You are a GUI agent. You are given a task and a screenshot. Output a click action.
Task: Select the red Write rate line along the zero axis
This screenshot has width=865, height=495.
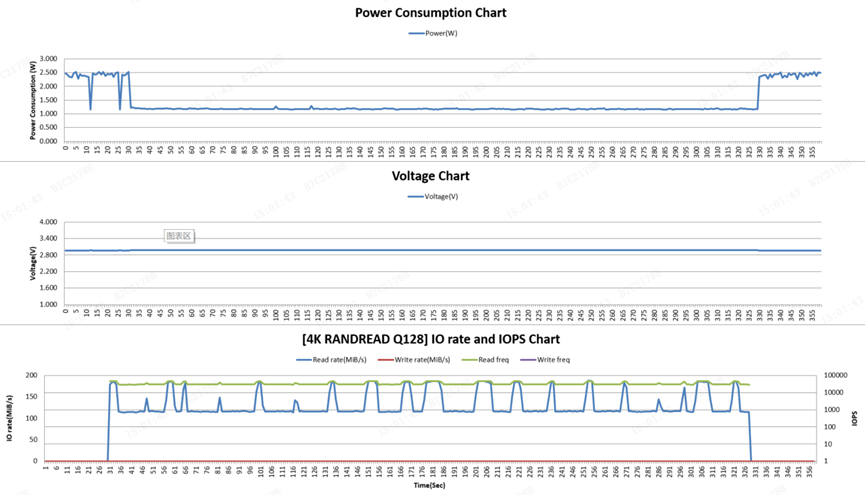430,461
